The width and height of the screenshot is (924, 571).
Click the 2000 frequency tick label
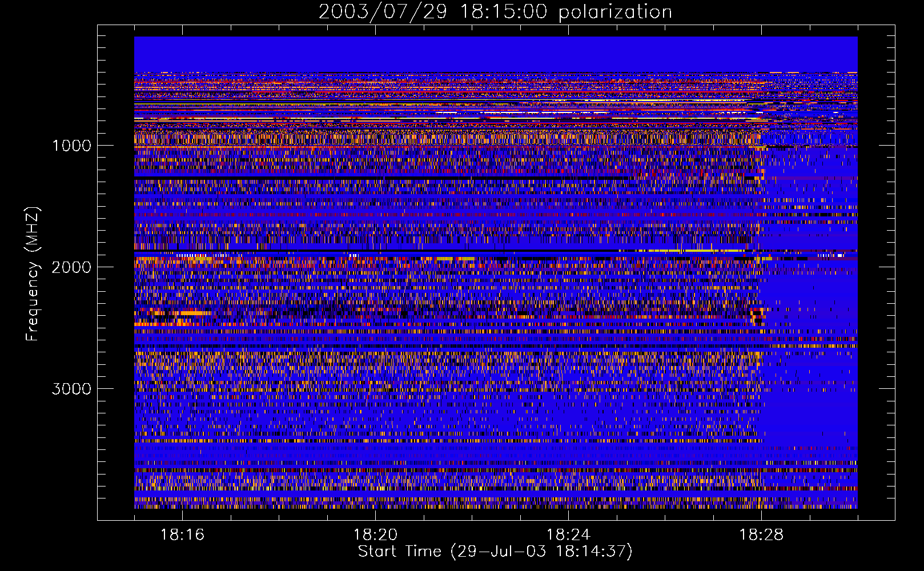coord(72,267)
